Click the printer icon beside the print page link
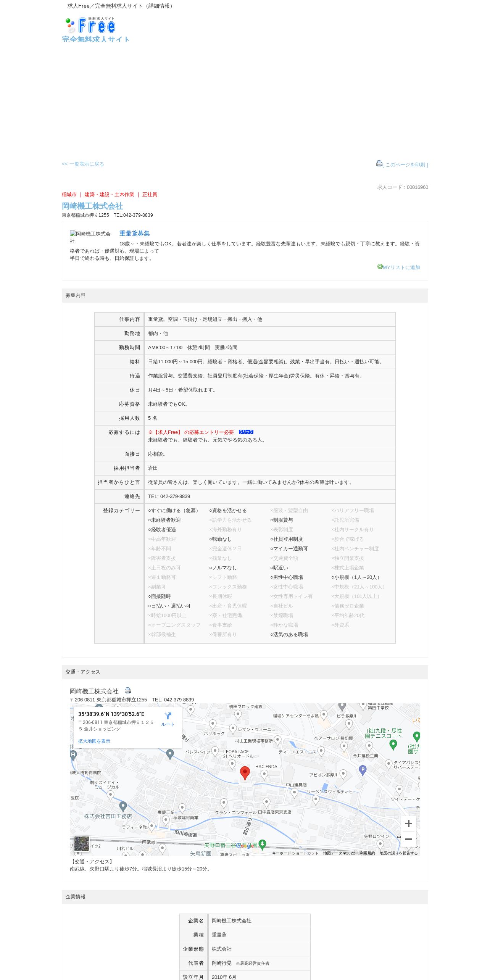Screen dimensions: 490x980 click(x=379, y=163)
